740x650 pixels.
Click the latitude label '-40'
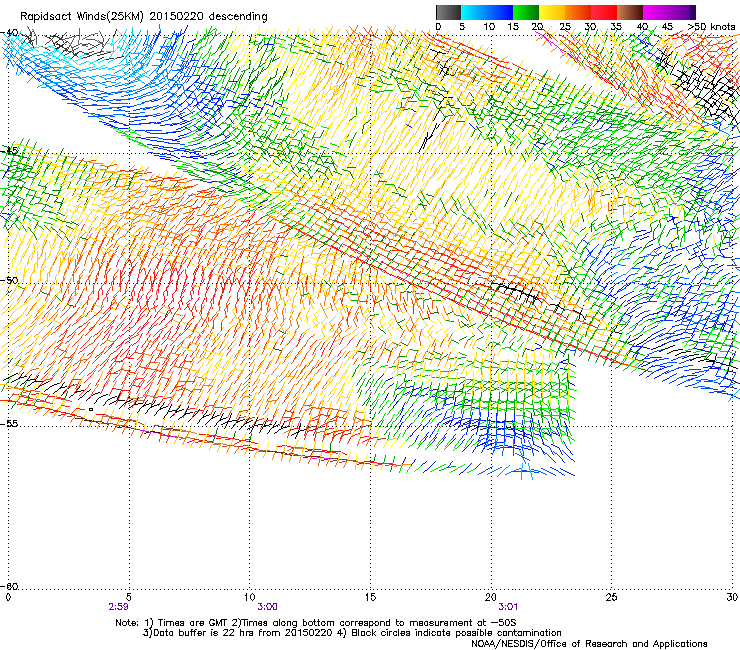tap(9, 33)
